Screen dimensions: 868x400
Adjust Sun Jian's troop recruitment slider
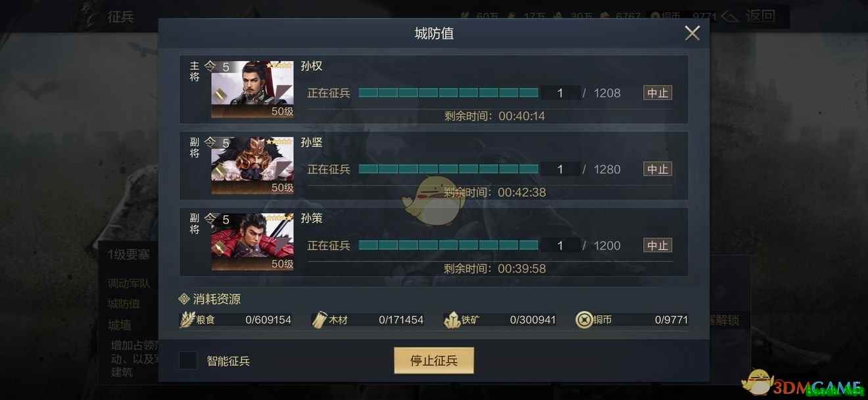point(448,169)
